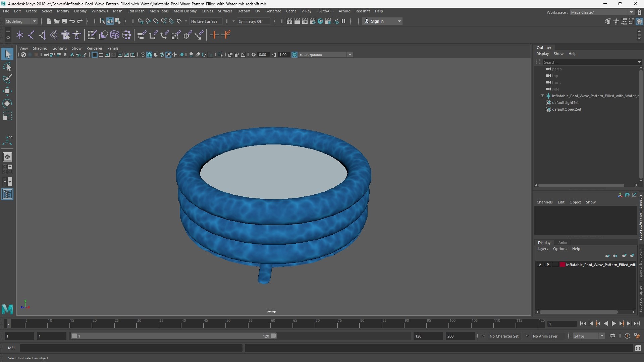Image resolution: width=644 pixels, height=362 pixels.
Task: Open the Modeling menu set dropdown
Action: coord(21,21)
